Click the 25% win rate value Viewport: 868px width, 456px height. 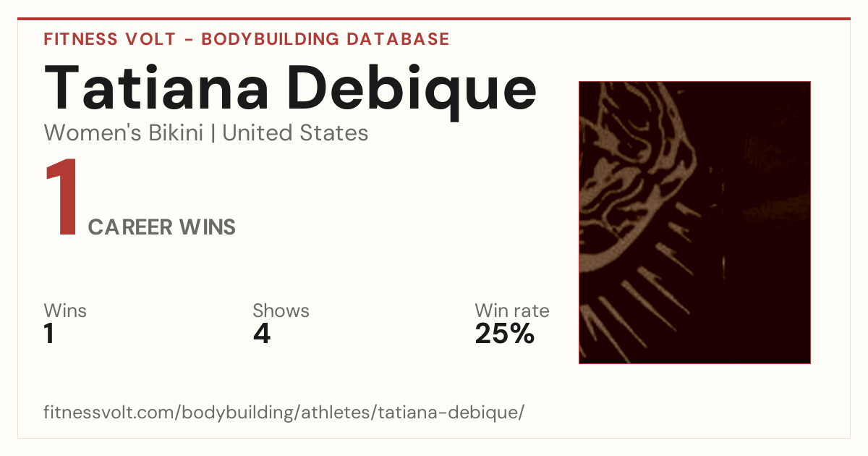click(x=505, y=334)
